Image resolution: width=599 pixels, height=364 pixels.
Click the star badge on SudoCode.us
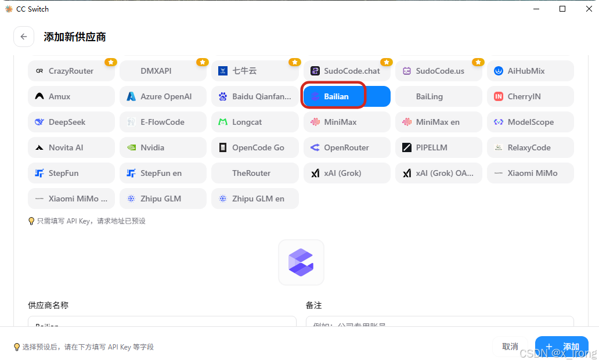click(478, 62)
